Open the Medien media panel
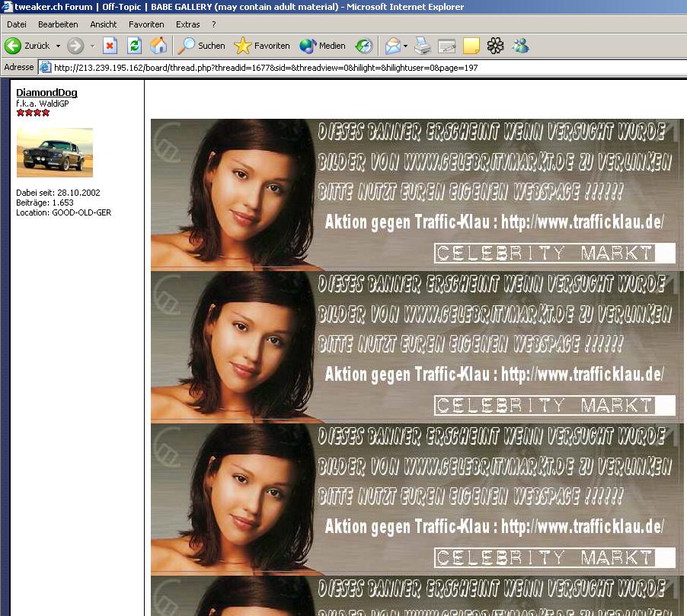The width and height of the screenshot is (687, 616). point(323,46)
